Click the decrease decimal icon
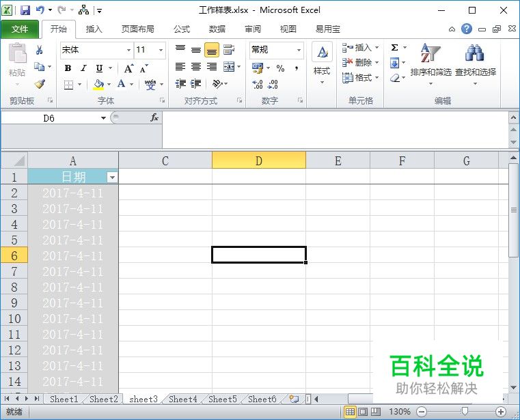This screenshot has width=520, height=420. click(x=273, y=84)
